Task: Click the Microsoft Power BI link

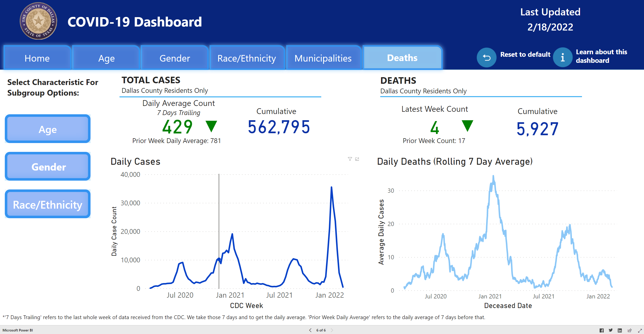Action: click(x=18, y=330)
